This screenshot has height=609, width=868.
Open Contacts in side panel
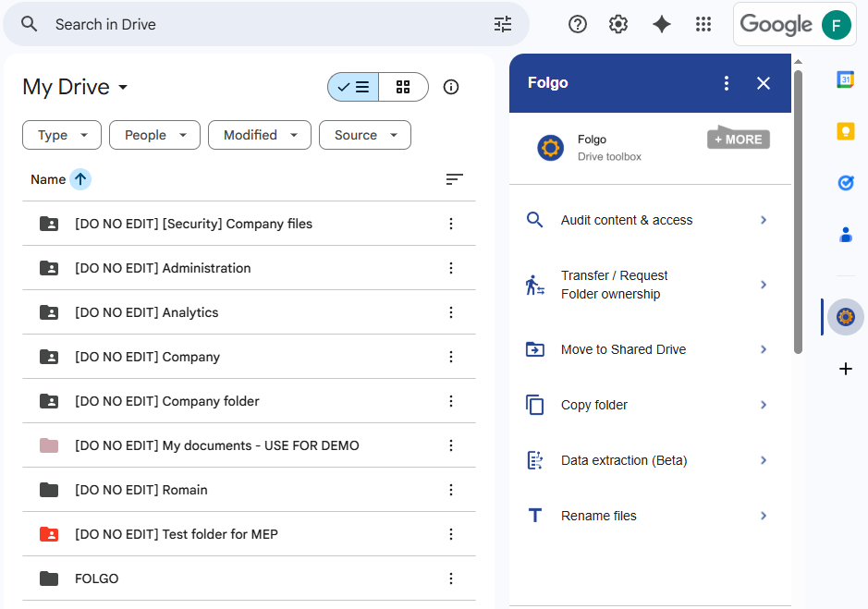click(845, 235)
